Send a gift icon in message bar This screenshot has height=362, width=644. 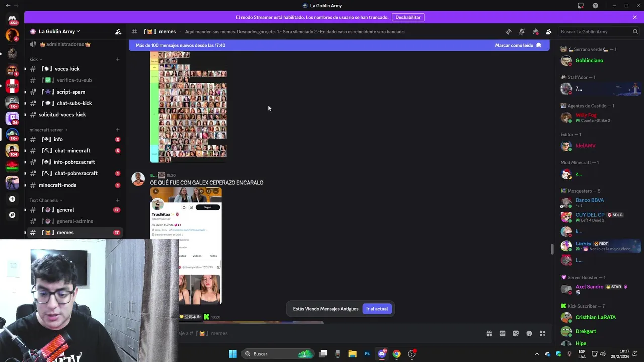click(x=489, y=333)
